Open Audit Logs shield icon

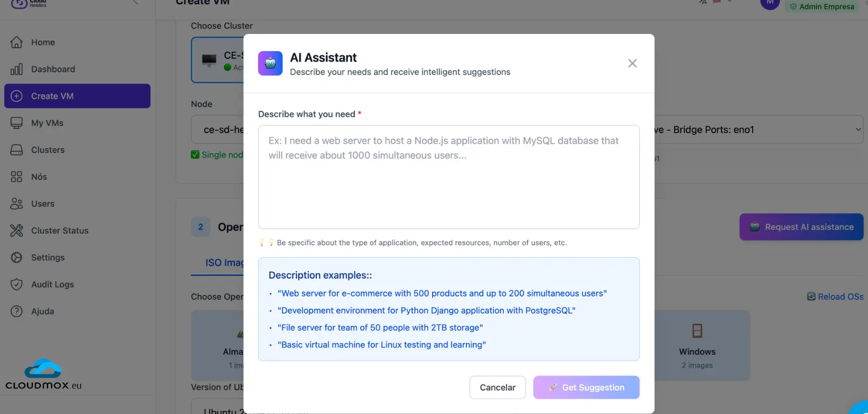click(x=17, y=284)
